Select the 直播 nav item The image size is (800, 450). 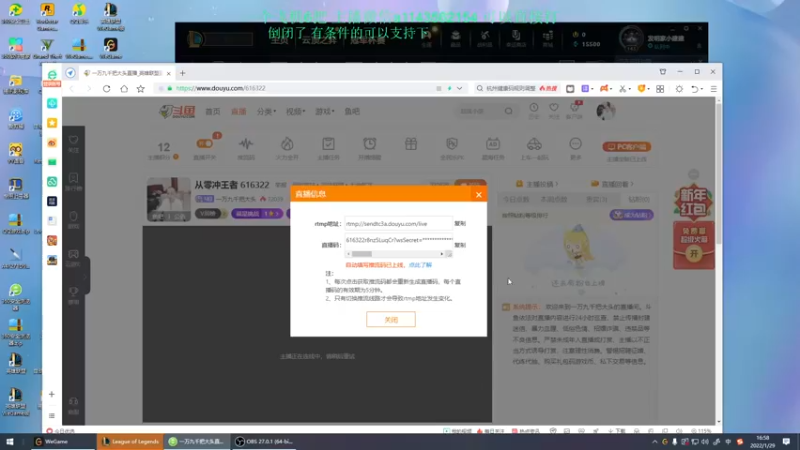pos(238,111)
